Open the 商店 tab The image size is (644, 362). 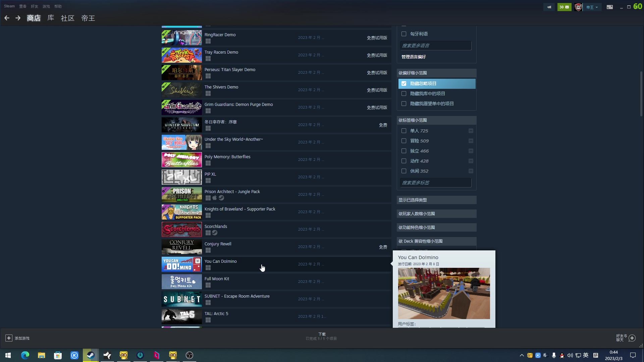tap(34, 18)
